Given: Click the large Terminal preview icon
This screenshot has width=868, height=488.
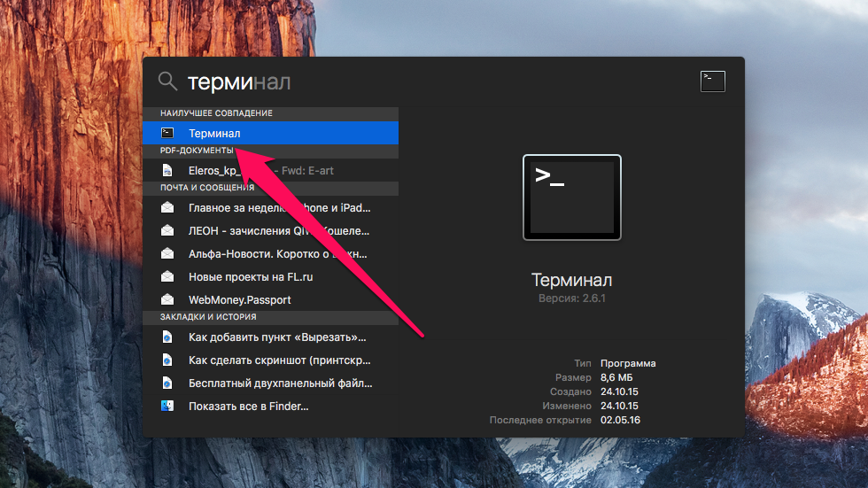Looking at the screenshot, I should pos(572,198).
